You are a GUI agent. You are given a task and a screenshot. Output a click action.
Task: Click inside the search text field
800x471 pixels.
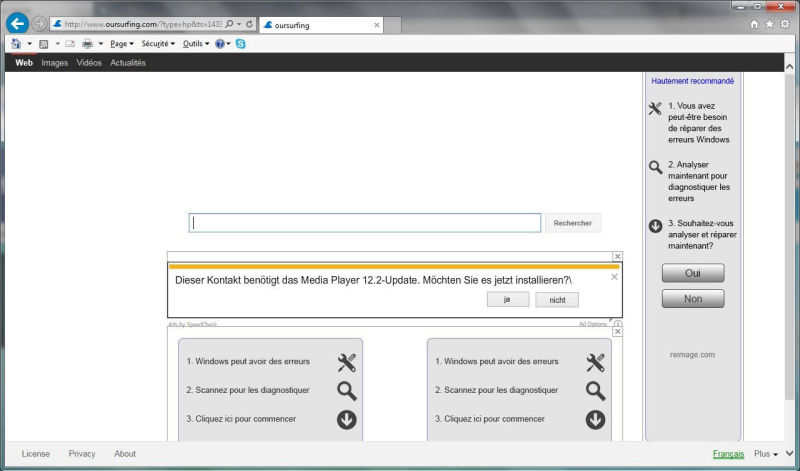click(365, 223)
